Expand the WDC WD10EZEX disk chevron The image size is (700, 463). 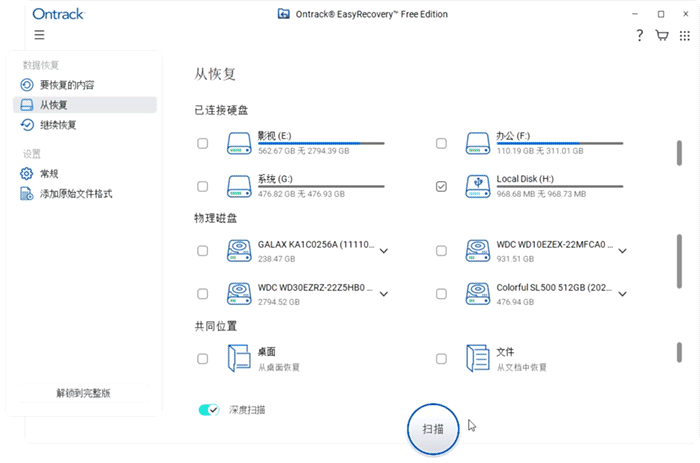click(x=622, y=251)
